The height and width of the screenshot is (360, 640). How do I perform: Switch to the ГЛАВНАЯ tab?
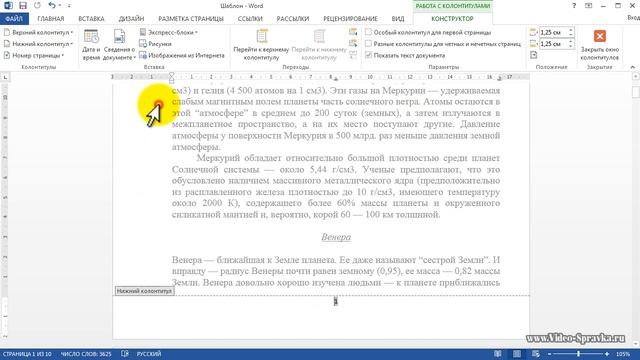[x=51, y=19]
